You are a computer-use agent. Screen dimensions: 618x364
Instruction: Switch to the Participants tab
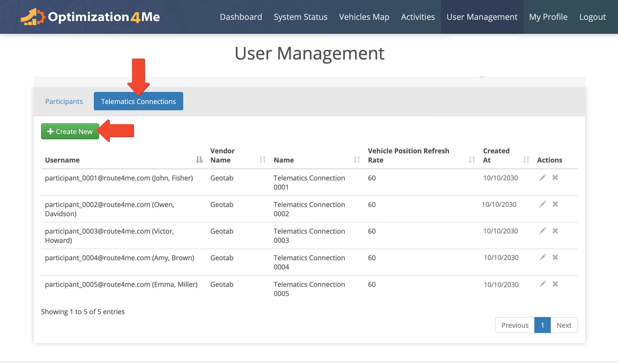(x=64, y=101)
